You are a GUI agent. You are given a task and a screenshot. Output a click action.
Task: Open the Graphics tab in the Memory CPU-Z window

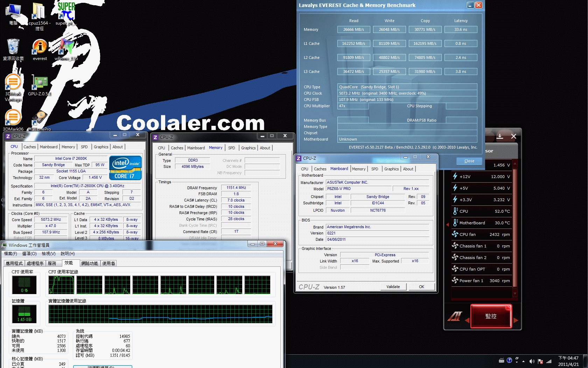pos(248,148)
